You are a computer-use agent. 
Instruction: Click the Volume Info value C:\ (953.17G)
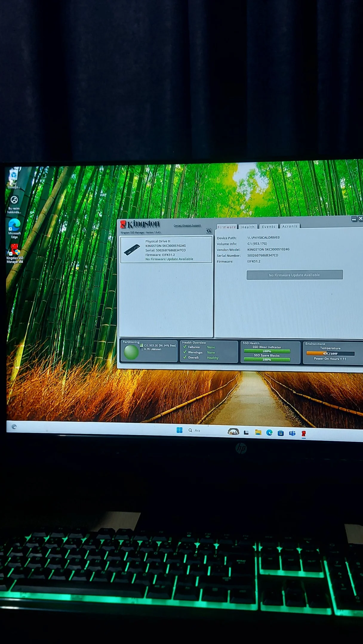(x=257, y=244)
